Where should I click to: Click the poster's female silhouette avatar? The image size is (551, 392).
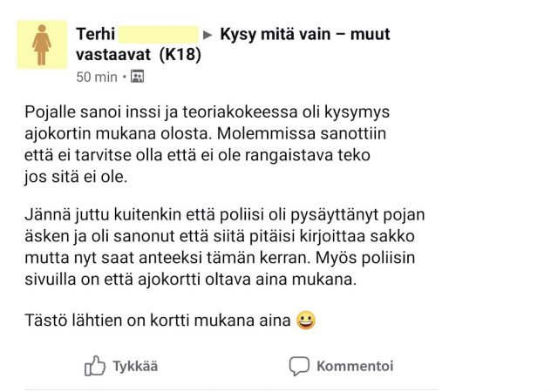coord(42,44)
